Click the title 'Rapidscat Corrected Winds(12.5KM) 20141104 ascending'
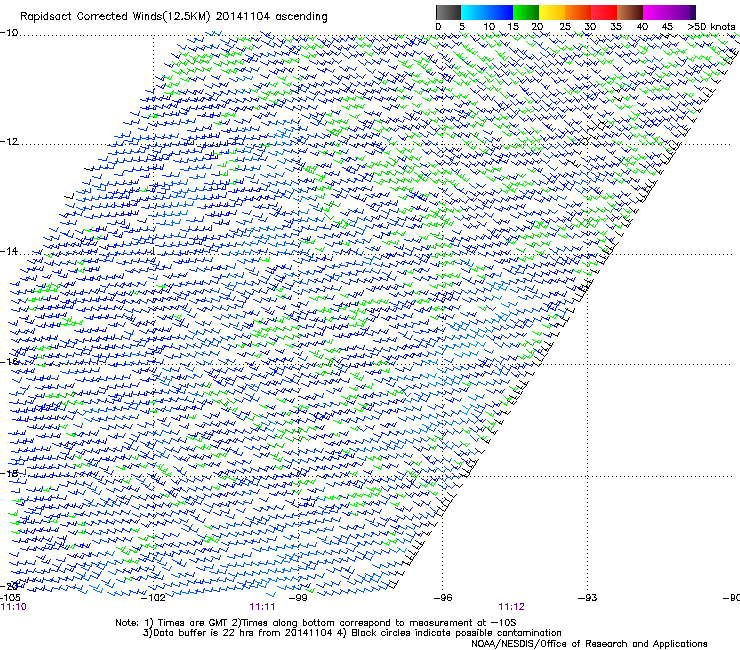This screenshot has width=740, height=650. click(174, 17)
